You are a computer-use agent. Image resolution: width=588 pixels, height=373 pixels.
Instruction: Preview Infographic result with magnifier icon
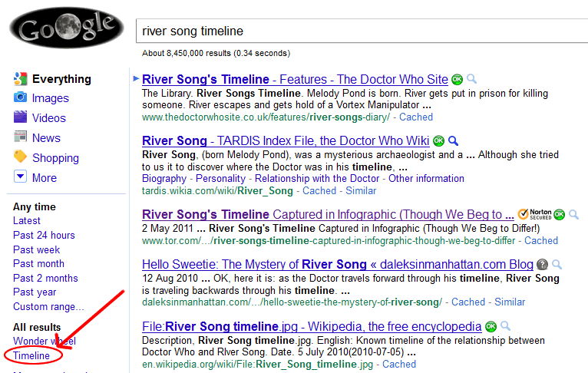point(573,214)
